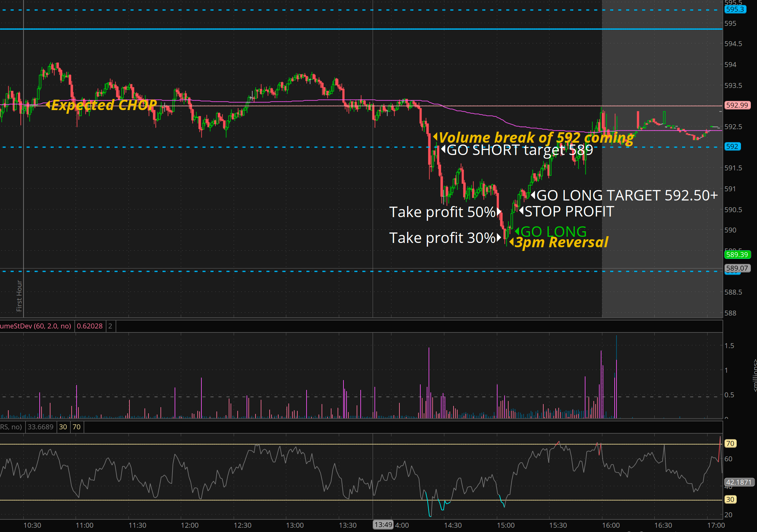Open the VolumeStDev (60, 2.0, no) study header
The height and width of the screenshot is (532, 757).
[36, 326]
